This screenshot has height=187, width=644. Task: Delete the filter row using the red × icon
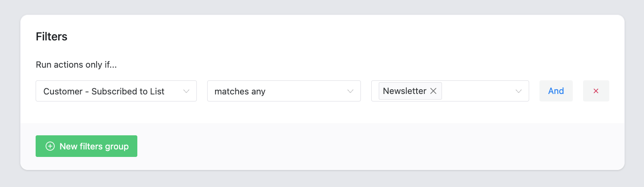596,91
